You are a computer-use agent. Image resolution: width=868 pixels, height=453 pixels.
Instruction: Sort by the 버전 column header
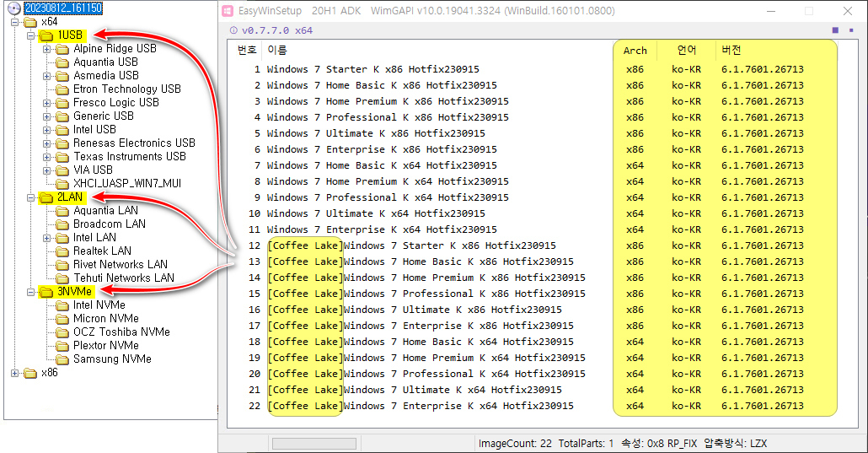coord(731,51)
